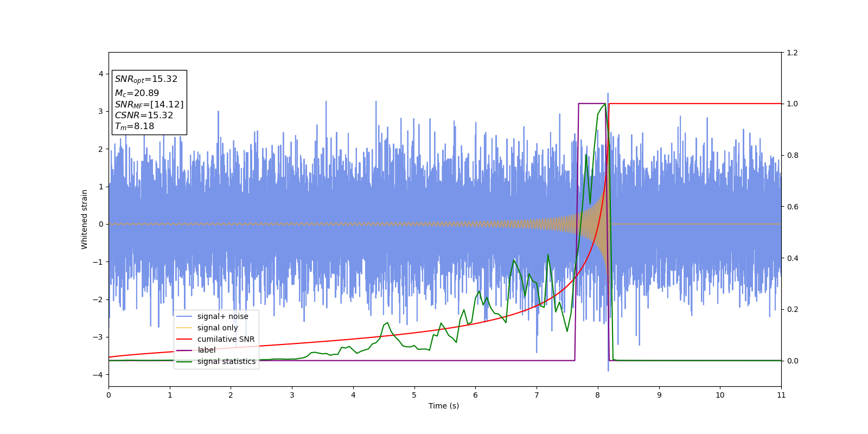Viewport: 868px width, 434px height.
Task: Click the x-axis tick label 2
Action: (x=231, y=395)
